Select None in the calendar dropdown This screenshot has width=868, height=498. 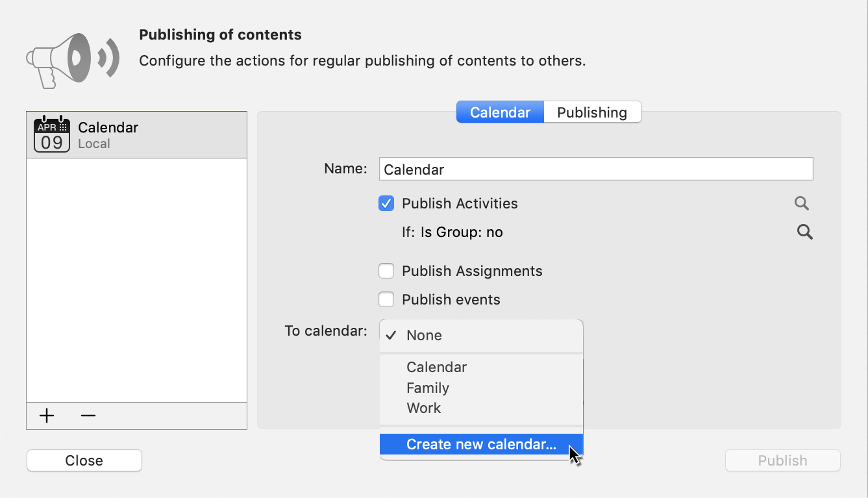pyautogui.click(x=425, y=335)
